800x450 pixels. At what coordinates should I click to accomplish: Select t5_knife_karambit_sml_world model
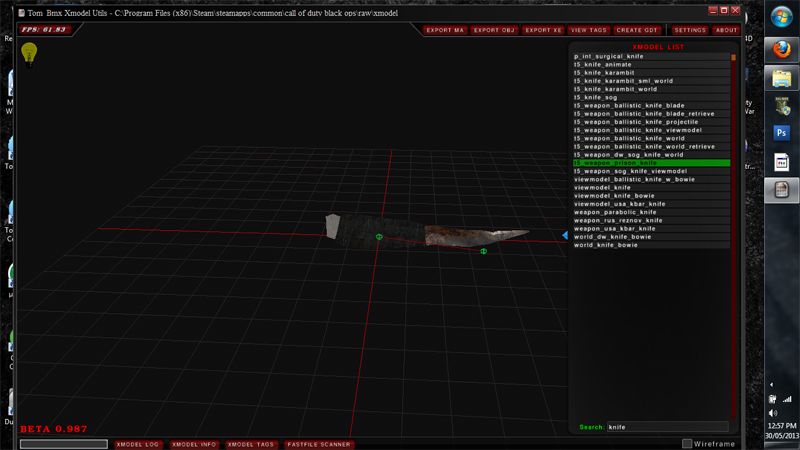pos(652,81)
